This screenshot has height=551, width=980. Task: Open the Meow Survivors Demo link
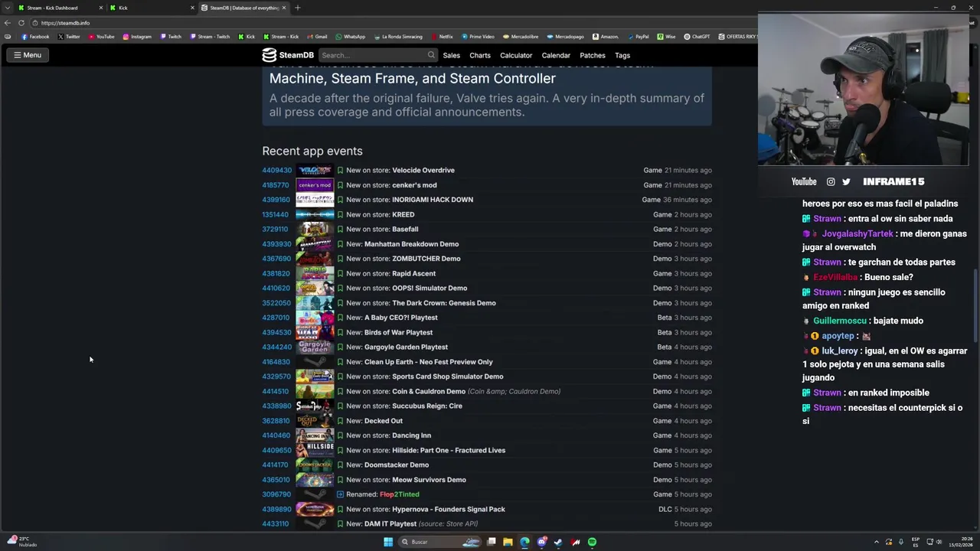point(429,480)
